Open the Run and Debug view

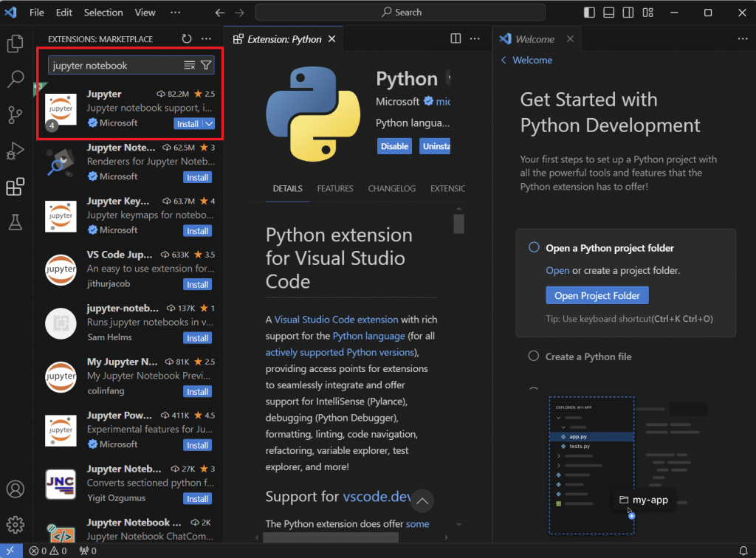tap(15, 151)
